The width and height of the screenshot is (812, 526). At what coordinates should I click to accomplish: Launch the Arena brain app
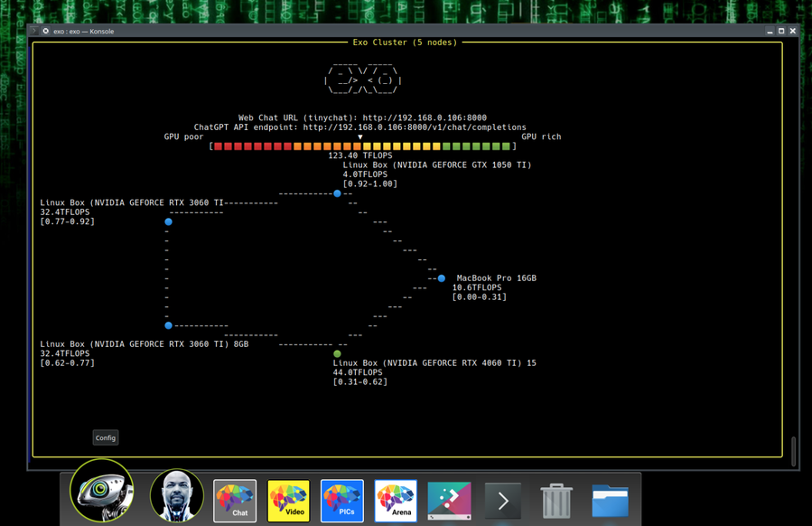pyautogui.click(x=396, y=501)
